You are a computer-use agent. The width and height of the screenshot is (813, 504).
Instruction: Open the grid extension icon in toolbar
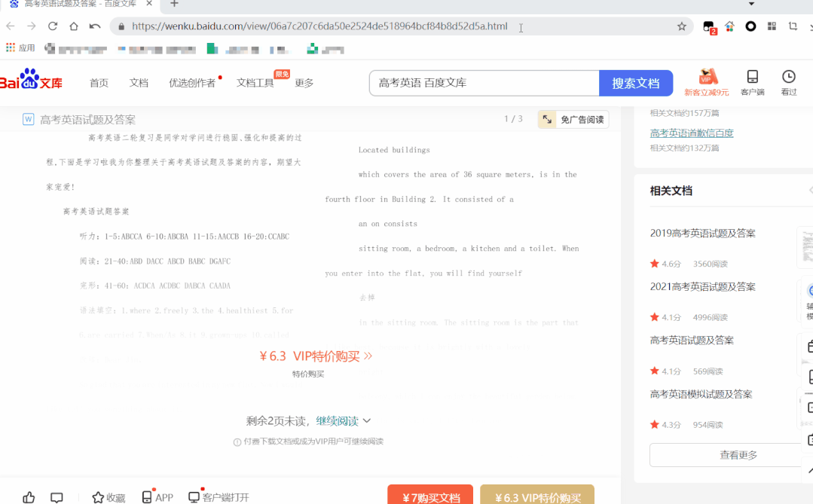[772, 26]
